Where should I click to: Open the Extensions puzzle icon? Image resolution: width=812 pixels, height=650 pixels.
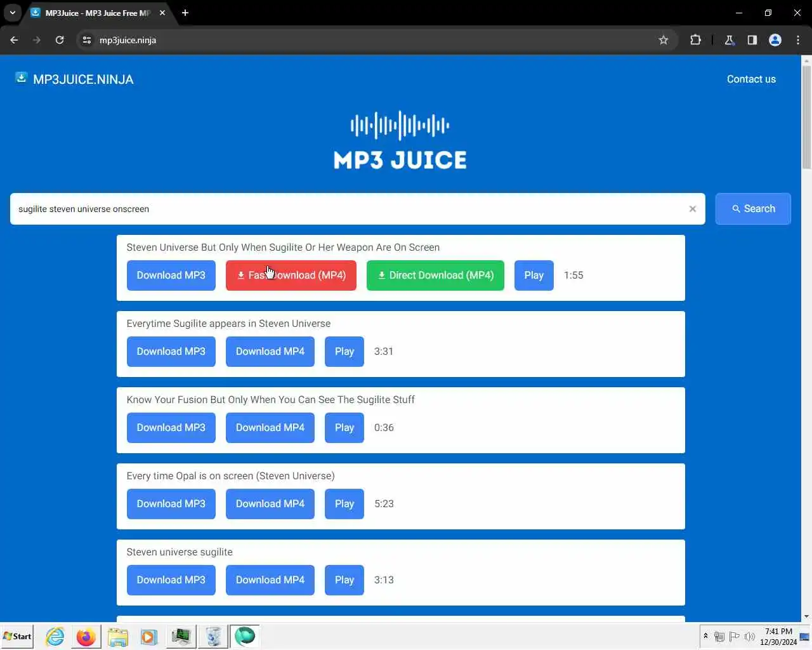point(695,40)
